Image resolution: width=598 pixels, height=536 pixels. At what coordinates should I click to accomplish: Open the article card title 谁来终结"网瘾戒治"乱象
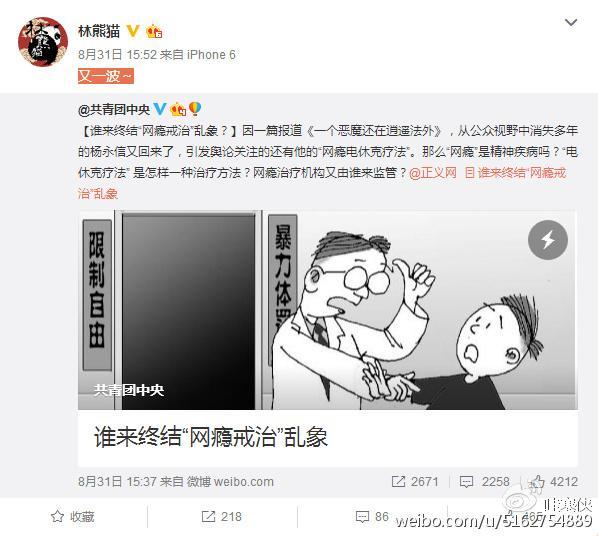click(x=211, y=437)
